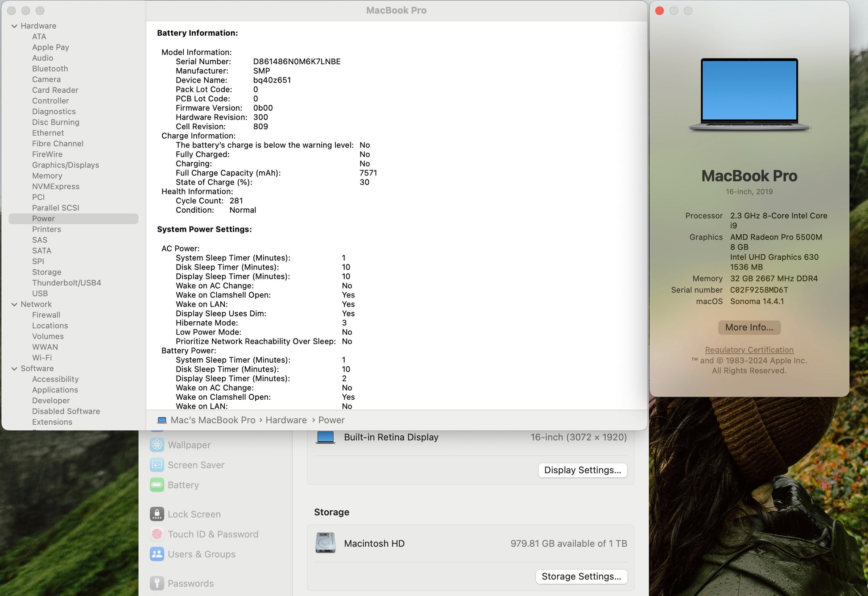
Task: Open the Regulatory Certification link
Action: (x=749, y=350)
